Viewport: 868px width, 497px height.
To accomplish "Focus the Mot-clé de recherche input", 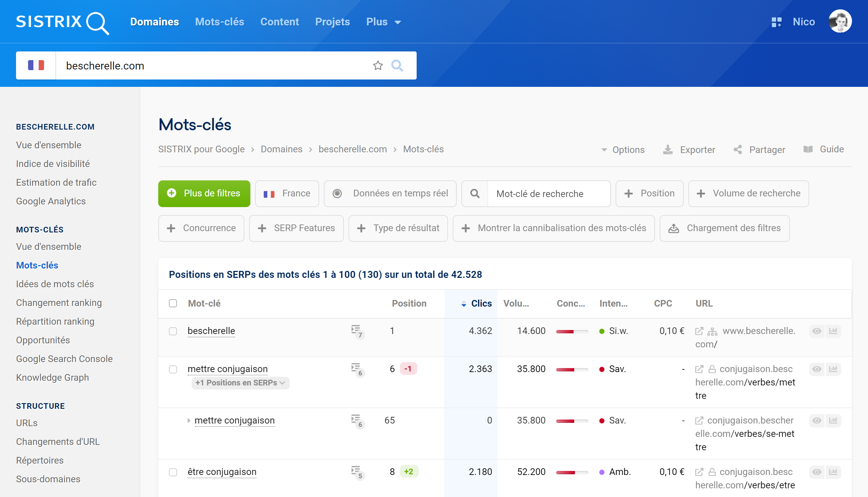I will pyautogui.click(x=549, y=193).
